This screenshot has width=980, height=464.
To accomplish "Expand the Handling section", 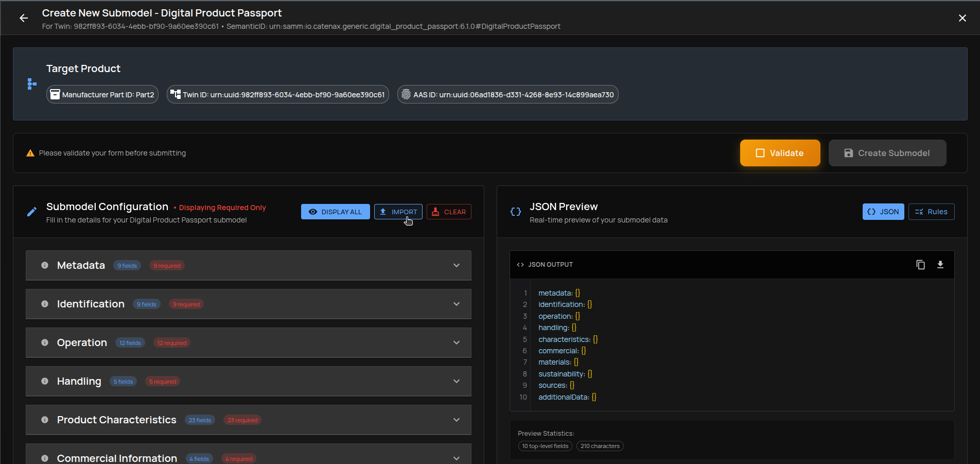I will tap(456, 381).
